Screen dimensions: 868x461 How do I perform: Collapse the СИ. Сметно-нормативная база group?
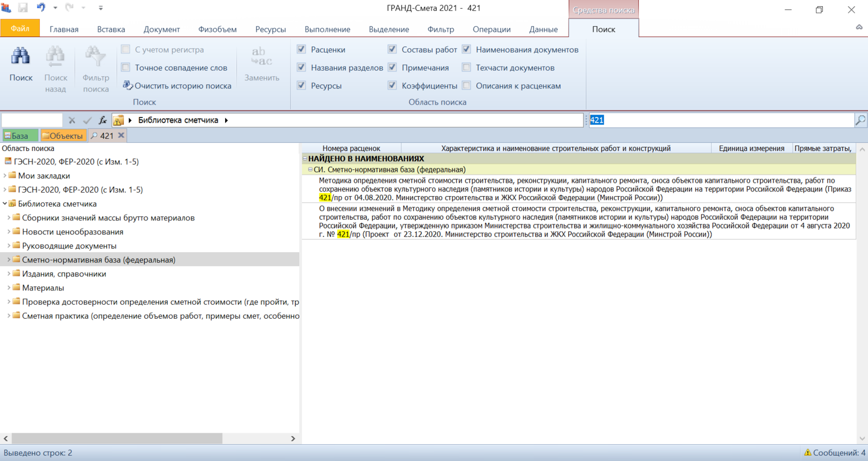coord(310,169)
